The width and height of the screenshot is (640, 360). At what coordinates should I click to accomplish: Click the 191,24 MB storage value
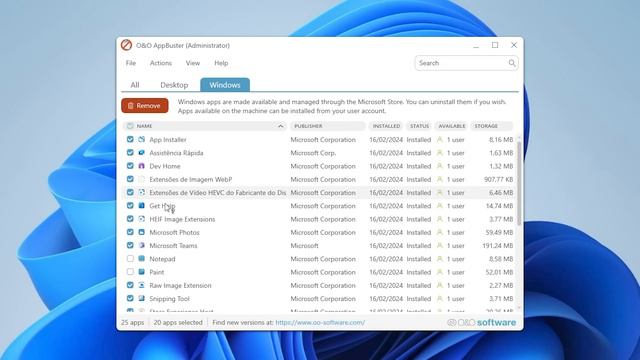tap(498, 246)
